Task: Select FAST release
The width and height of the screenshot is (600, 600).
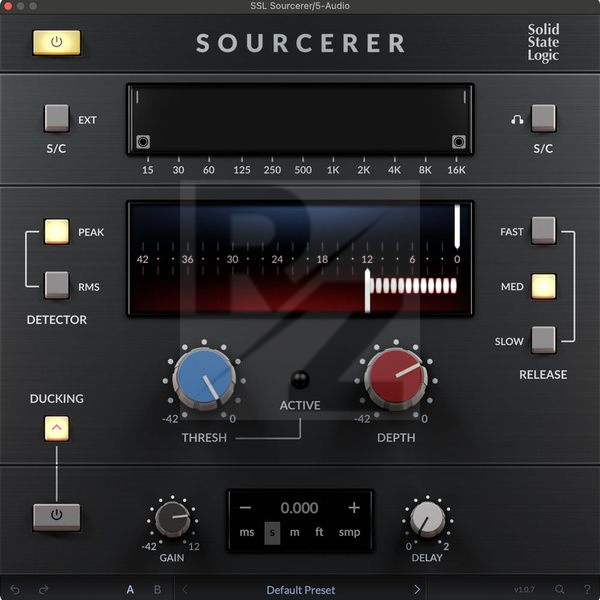Action: coord(543,231)
